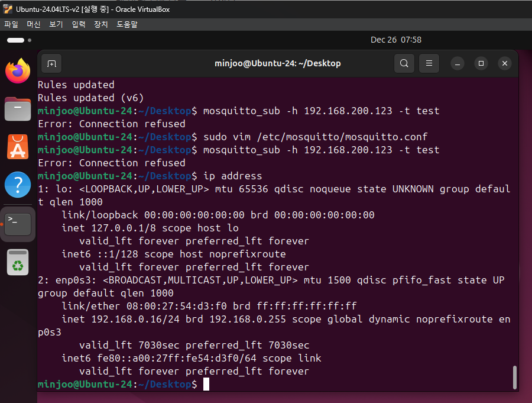This screenshot has width=532, height=403.
Task: Click 'inet6 ::1/128 scope host noprefixroute'
Action: pyautogui.click(x=174, y=254)
